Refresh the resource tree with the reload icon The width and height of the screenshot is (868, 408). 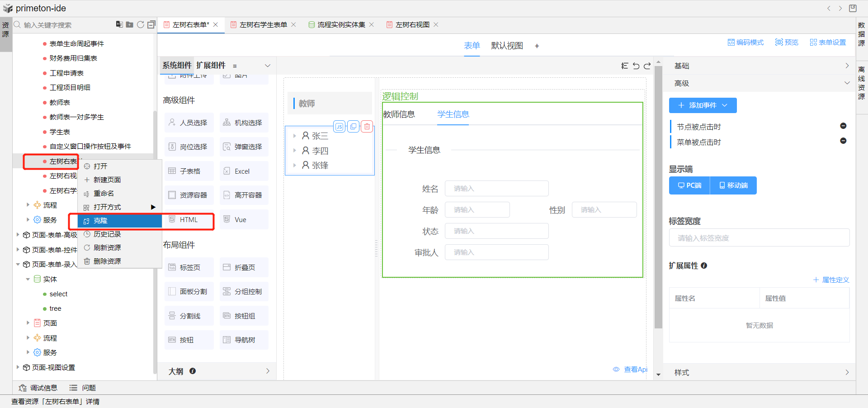click(141, 25)
